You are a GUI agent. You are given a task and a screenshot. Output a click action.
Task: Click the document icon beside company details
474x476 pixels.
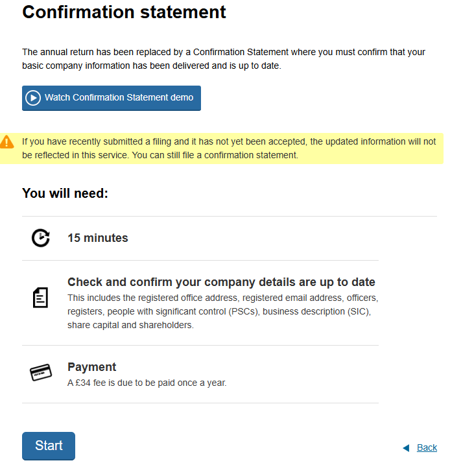40,298
